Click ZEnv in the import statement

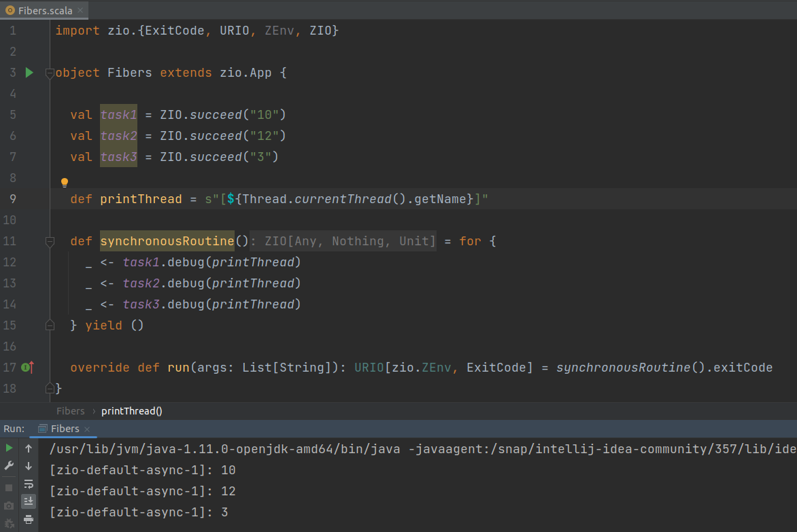[279, 31]
